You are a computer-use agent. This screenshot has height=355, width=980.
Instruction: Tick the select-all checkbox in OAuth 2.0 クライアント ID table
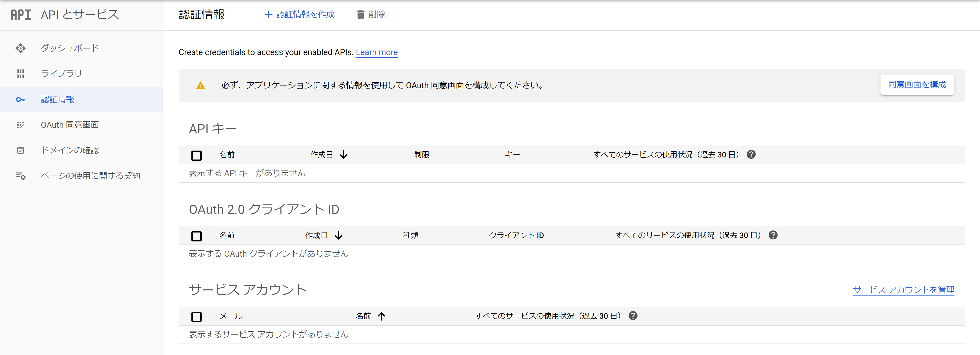[x=196, y=236]
